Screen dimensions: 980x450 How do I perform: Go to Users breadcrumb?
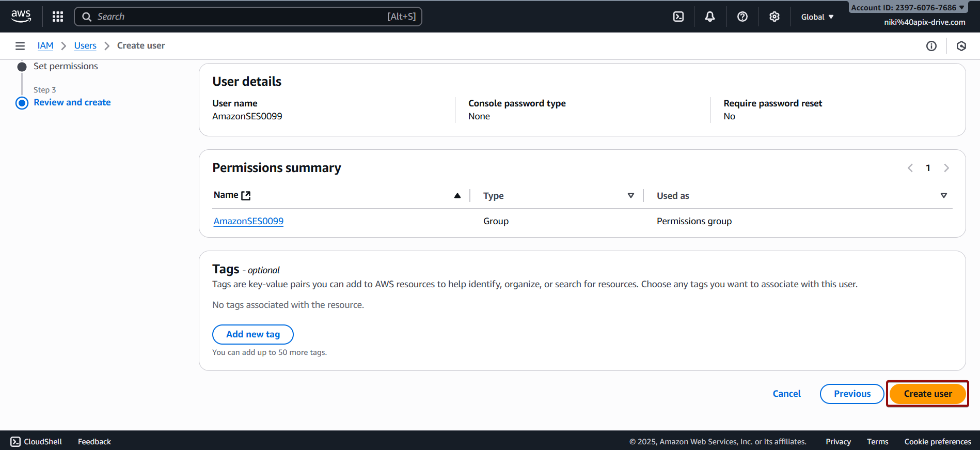pyautogui.click(x=85, y=45)
